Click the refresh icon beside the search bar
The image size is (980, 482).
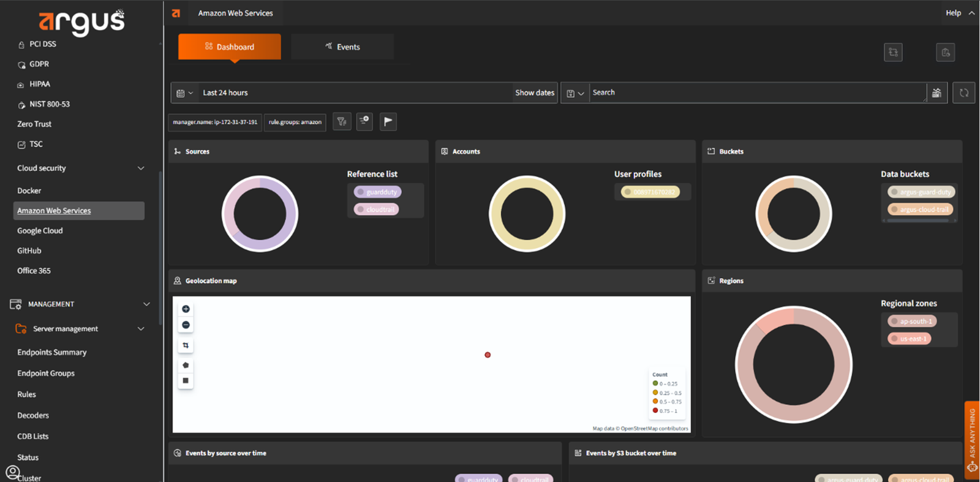coord(963,93)
